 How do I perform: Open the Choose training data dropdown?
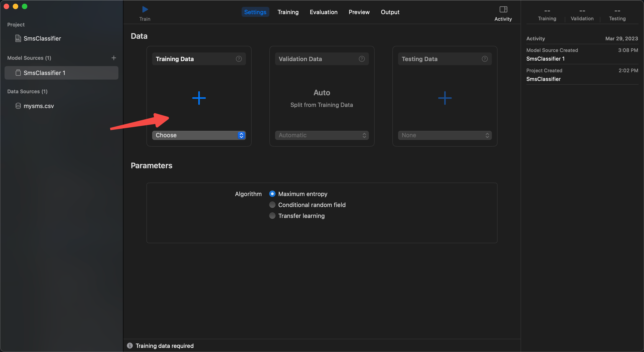click(x=199, y=135)
